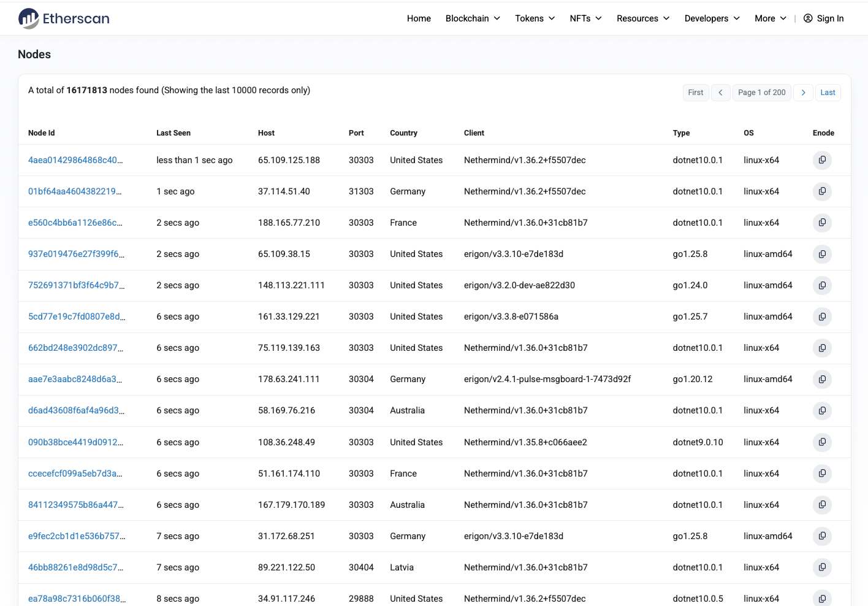Screen dimensions: 868x606
Task: Go to previous page of nodes
Action: pyautogui.click(x=720, y=93)
